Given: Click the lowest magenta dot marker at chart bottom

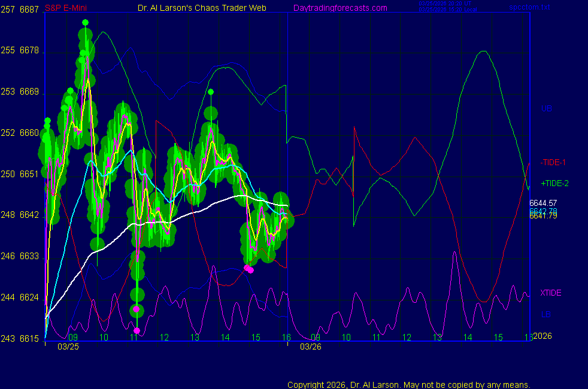Looking at the screenshot, I should coord(137,331).
